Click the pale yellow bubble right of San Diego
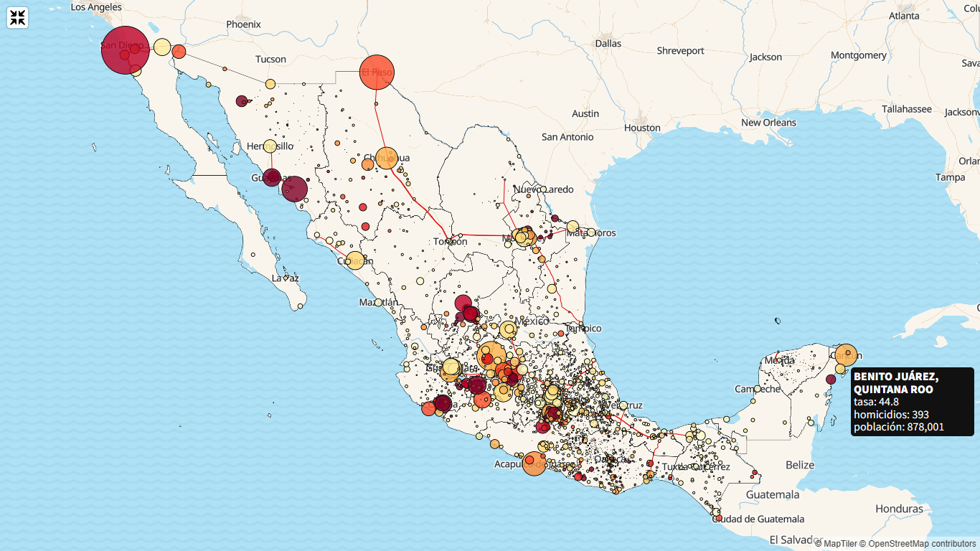 click(x=162, y=47)
